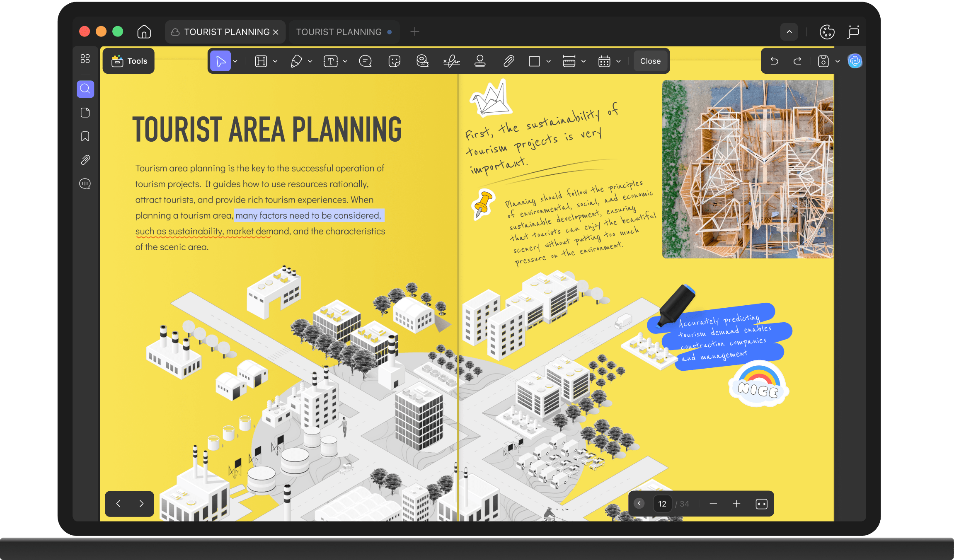Select the stamp tool
954x560 pixels.
point(480,61)
